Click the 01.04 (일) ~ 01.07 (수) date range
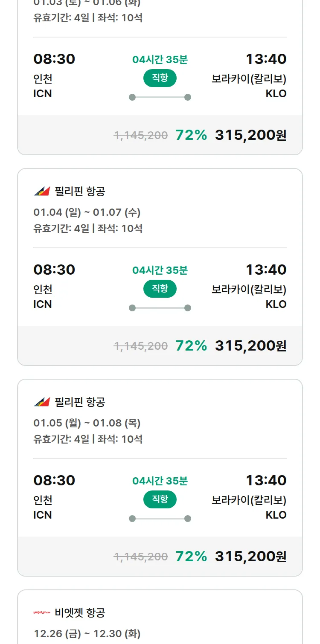This screenshot has width=320, height=644. [87, 212]
